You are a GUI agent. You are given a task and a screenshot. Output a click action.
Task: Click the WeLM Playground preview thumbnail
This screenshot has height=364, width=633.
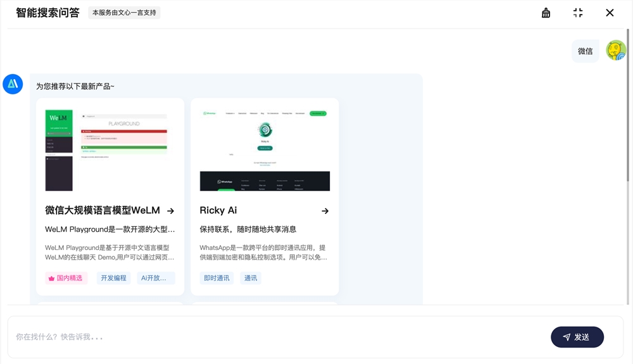click(x=110, y=150)
